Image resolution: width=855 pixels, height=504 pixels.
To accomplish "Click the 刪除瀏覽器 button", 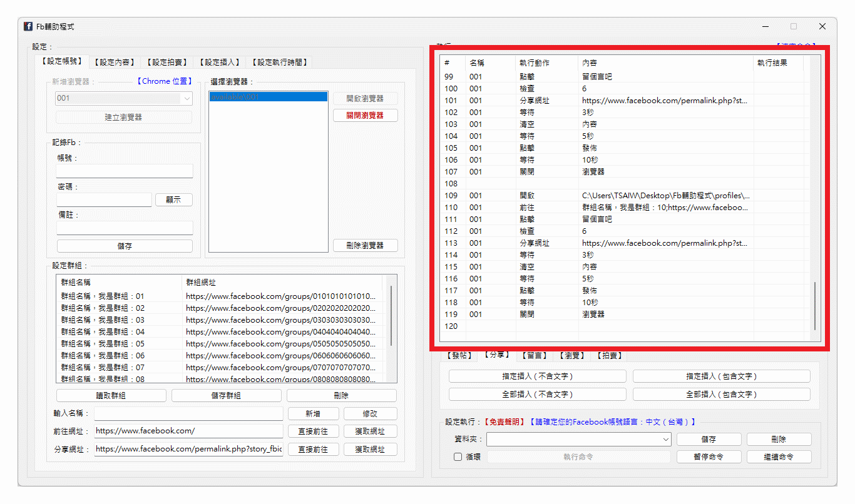I will coord(366,245).
